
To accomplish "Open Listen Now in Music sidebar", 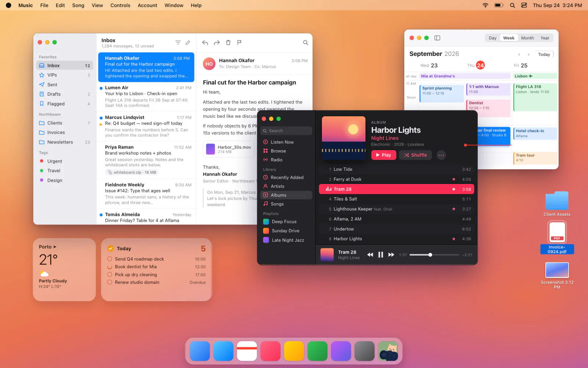I will click(287, 142).
